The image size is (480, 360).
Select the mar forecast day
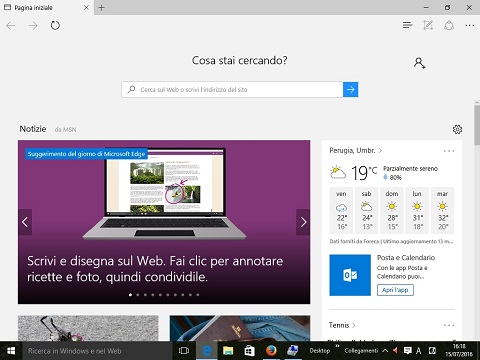pyautogui.click(x=442, y=210)
